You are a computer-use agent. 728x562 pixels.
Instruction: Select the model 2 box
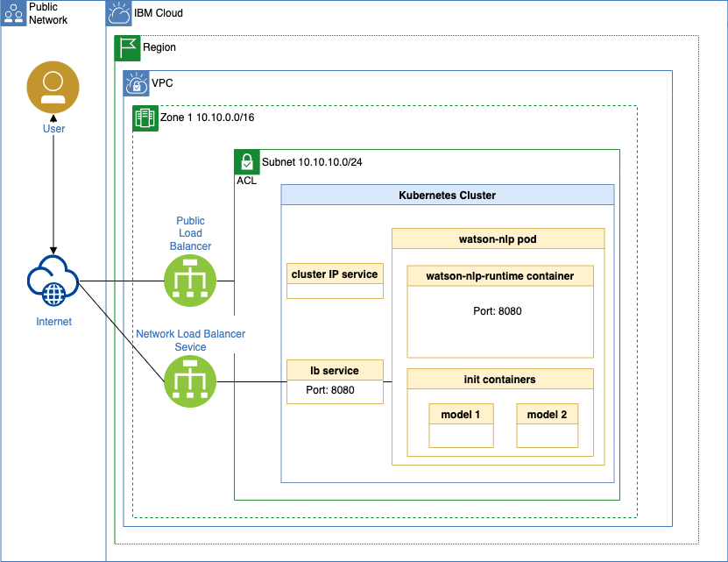point(548,425)
